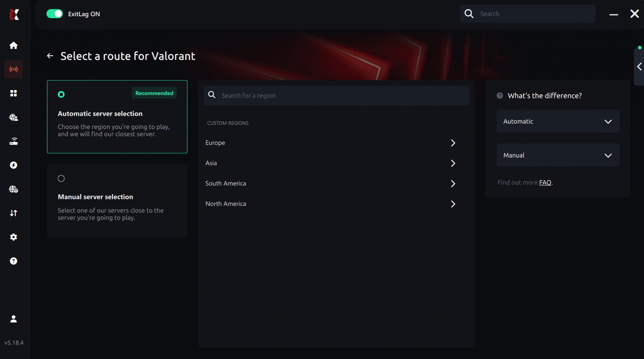Viewport: 644px width, 359px height.
Task: Click the Manual server selection title
Action: pyautogui.click(x=95, y=197)
